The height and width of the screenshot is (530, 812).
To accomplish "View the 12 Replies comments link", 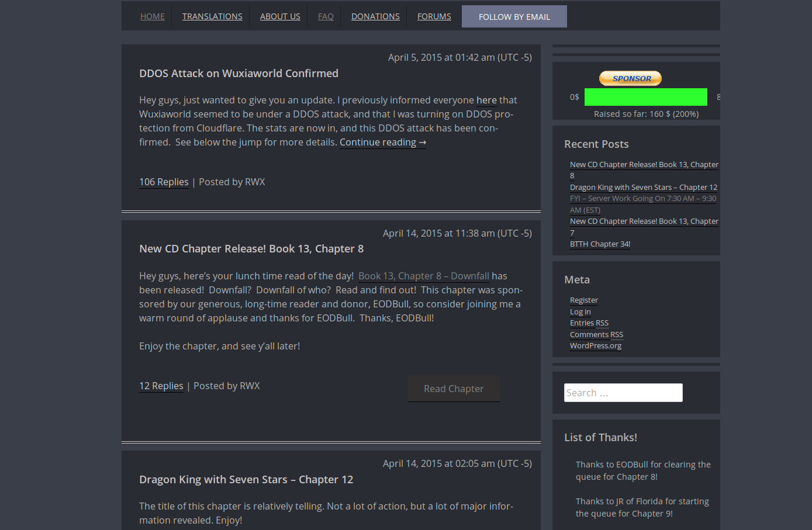I will tap(161, 386).
